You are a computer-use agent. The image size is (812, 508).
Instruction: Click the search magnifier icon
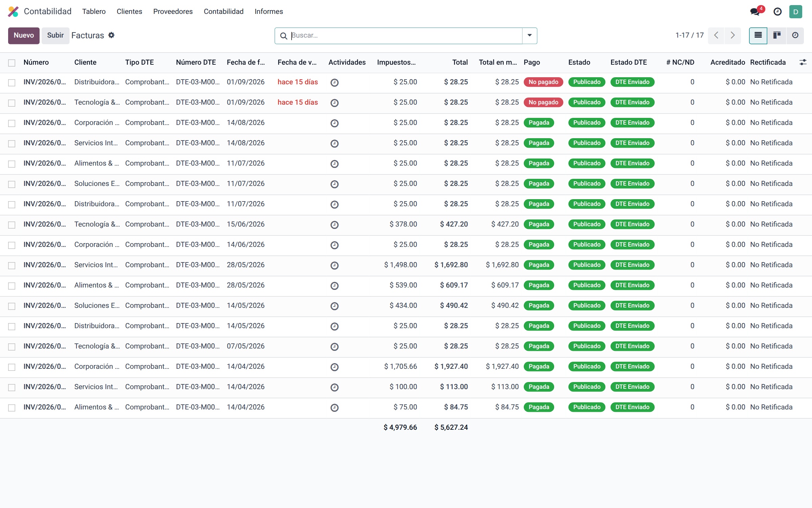tap(284, 36)
